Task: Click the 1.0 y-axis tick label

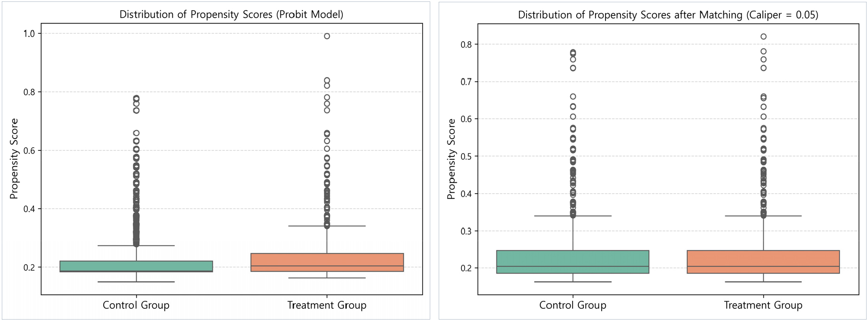Action: coord(29,33)
